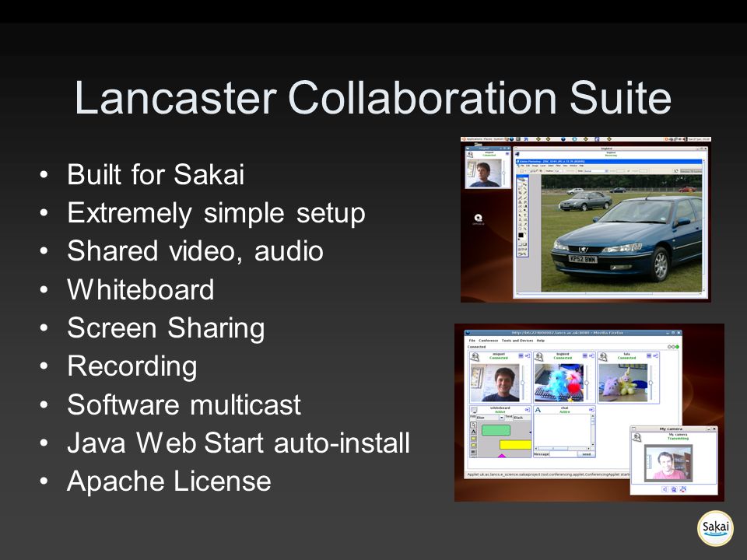Click the "Whiteboard" bullet text

click(141, 289)
